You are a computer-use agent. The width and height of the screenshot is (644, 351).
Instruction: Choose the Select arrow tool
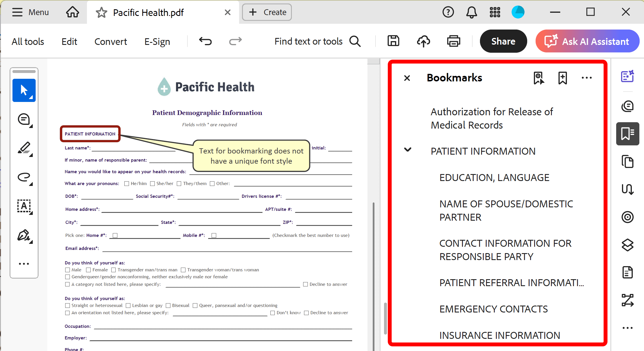pyautogui.click(x=24, y=90)
